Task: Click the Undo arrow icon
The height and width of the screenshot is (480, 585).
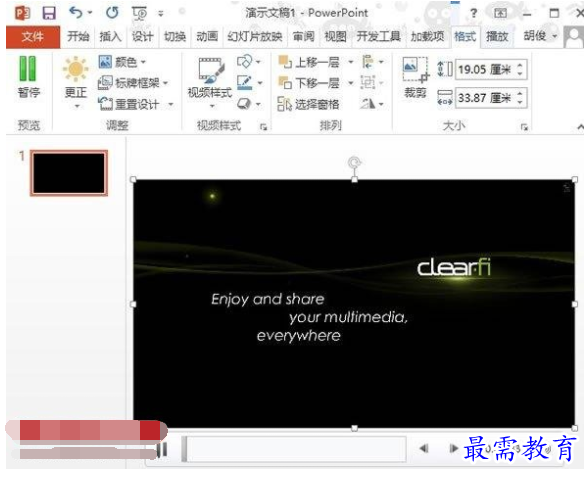Action: (76, 13)
